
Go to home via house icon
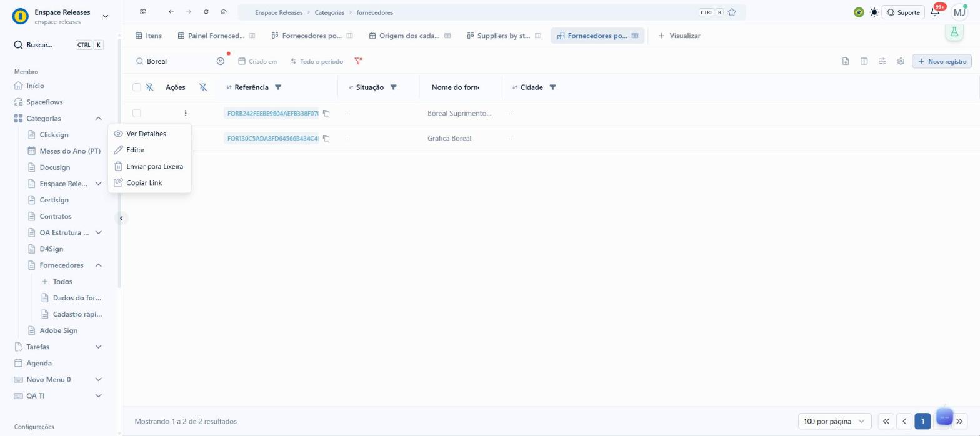click(x=224, y=12)
